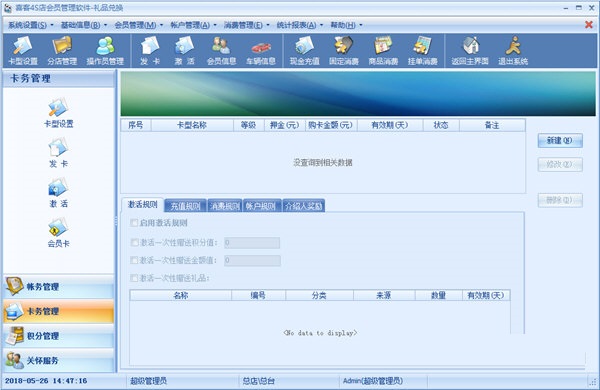Open the 会员管理(M) menu

(139, 25)
